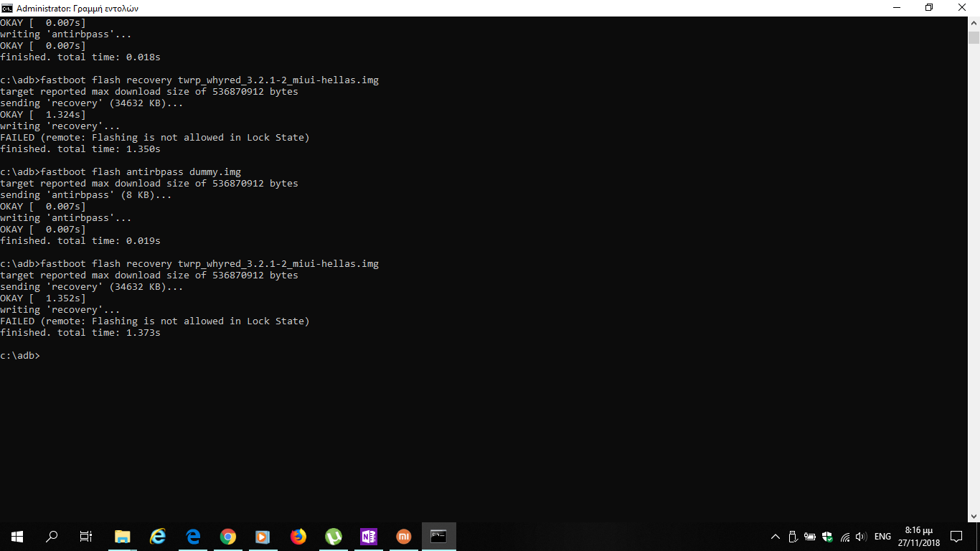The height and width of the screenshot is (551, 980).
Task: Click the line 'finished. total time: 0.018s'
Action: click(x=80, y=57)
